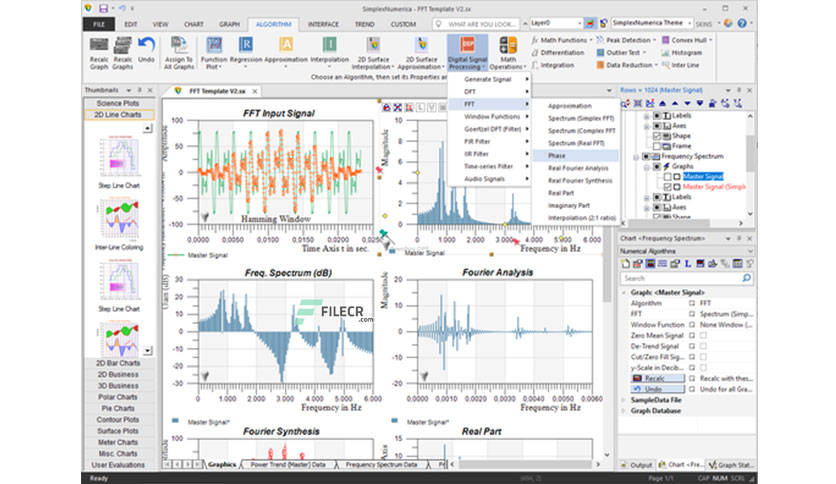836x484 pixels.
Task: Open the Thumbnails panel dropdown arrow
Action: [128, 90]
